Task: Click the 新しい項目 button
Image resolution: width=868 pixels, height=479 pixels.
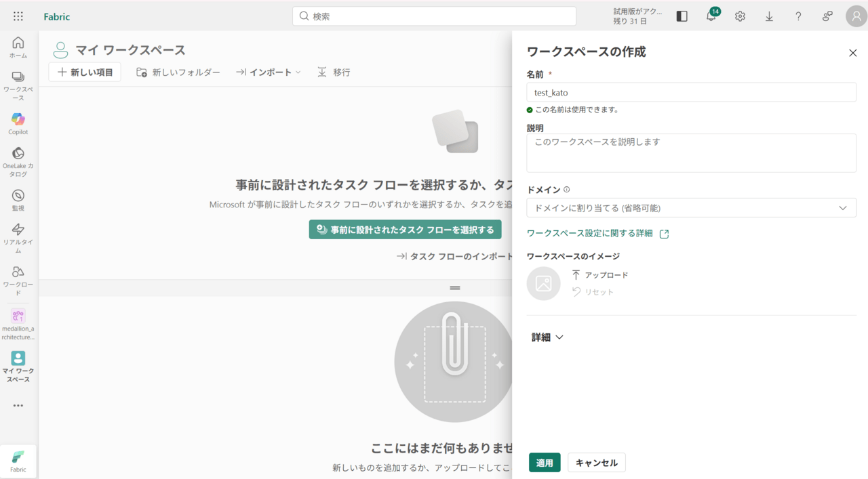Action: point(85,72)
